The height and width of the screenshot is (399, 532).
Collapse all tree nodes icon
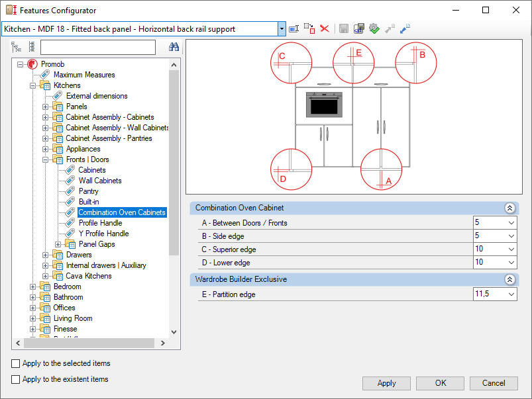point(32,47)
